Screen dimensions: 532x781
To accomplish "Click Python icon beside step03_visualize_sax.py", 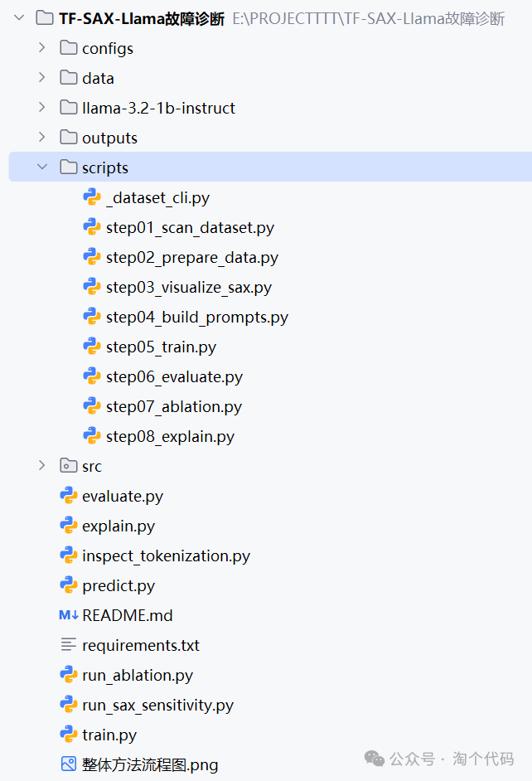I will (92, 287).
